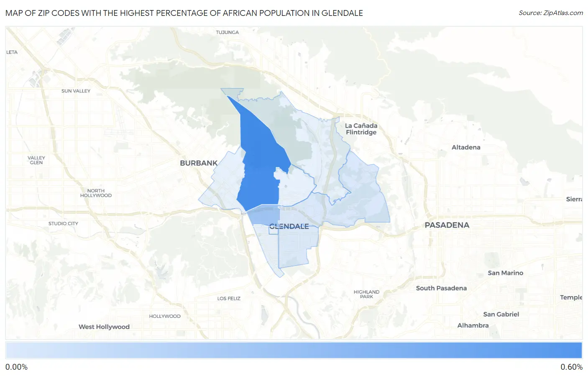
Task: Click the 0.60% legend maximum label
Action: 571,367
